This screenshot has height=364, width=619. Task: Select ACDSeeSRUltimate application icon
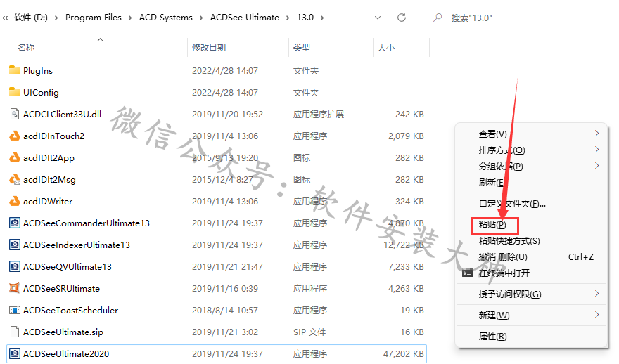click(x=15, y=288)
